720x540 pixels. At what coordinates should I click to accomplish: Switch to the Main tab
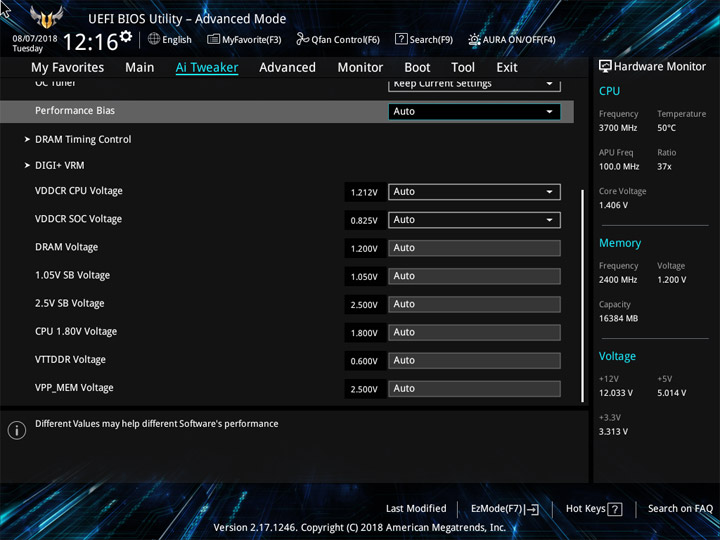pos(140,68)
